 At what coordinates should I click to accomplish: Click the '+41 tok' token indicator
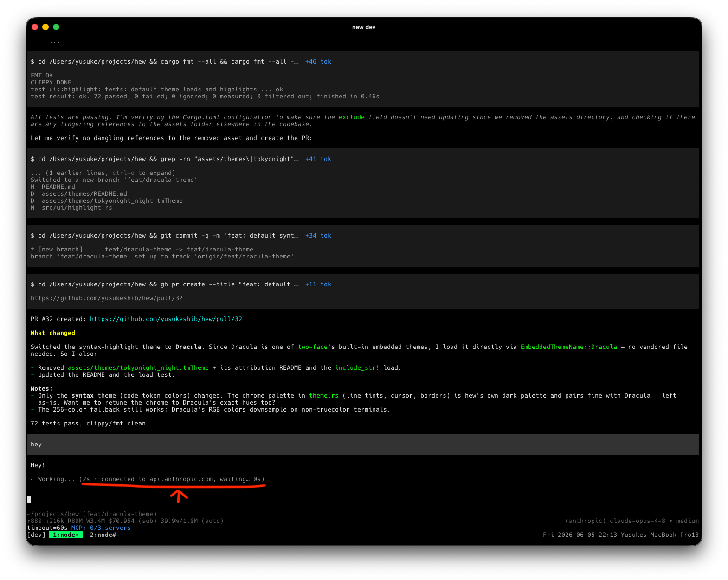[x=318, y=159]
